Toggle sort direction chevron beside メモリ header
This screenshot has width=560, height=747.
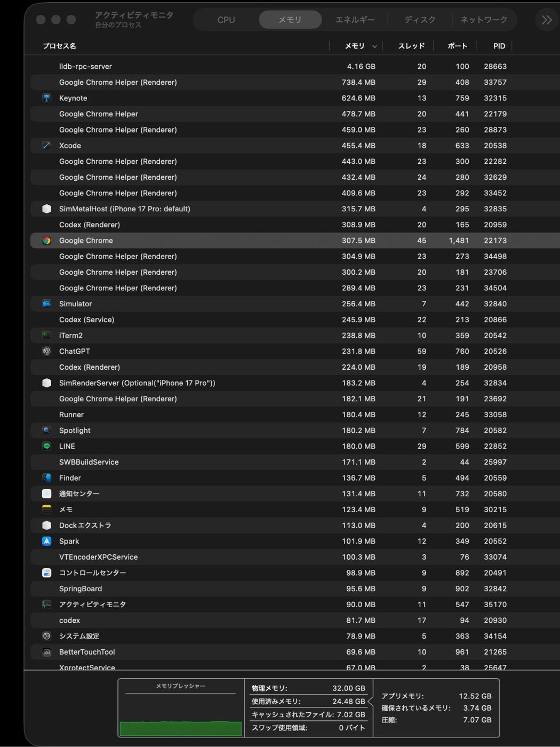(x=374, y=46)
